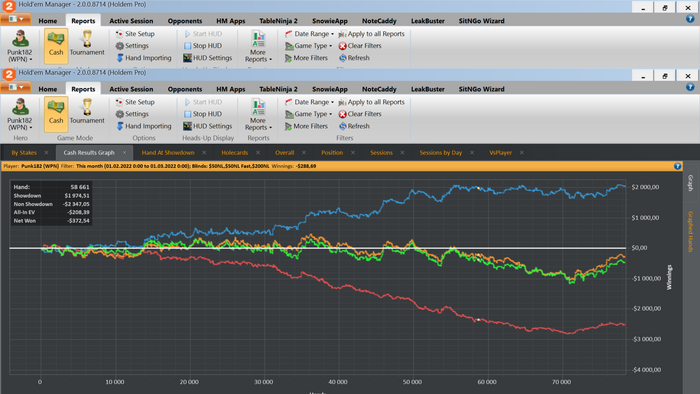Viewport: 700px width, 394px height.
Task: Close the Position report tab
Action: pyautogui.click(x=353, y=153)
